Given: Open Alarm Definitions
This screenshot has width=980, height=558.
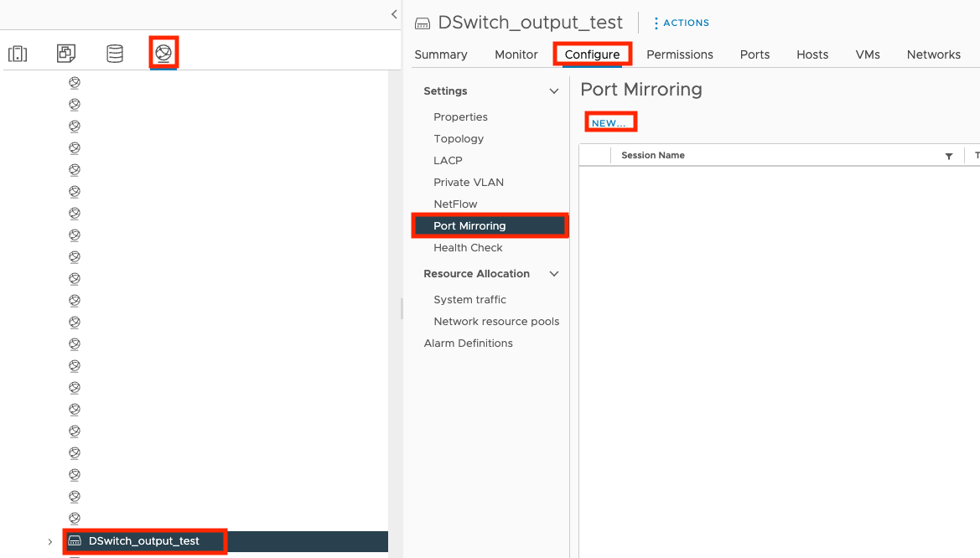Looking at the screenshot, I should point(468,343).
